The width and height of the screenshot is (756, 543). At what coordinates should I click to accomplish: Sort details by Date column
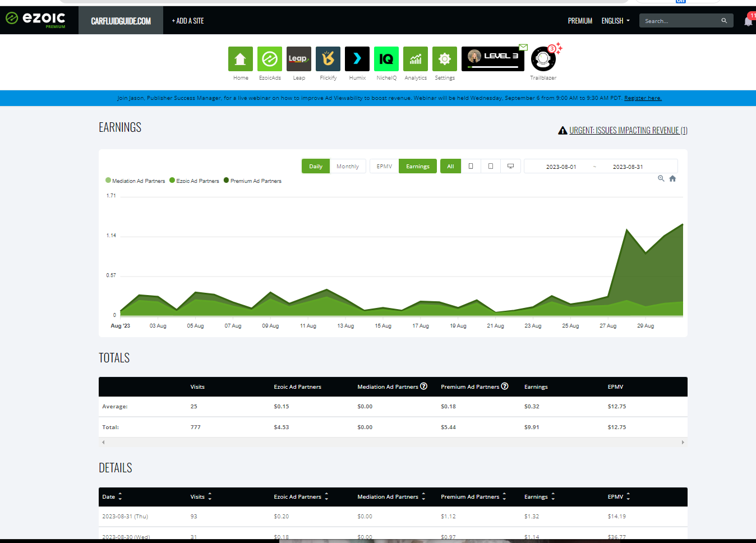112,496
